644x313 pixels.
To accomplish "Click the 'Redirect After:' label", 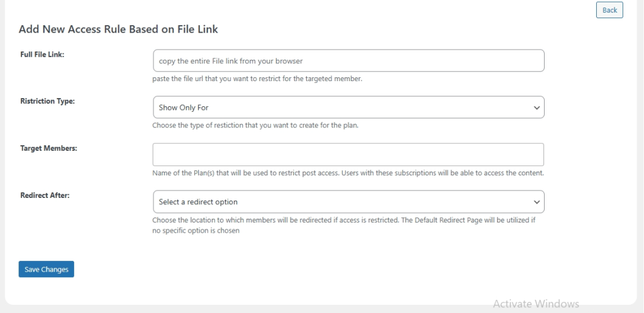I will point(45,195).
